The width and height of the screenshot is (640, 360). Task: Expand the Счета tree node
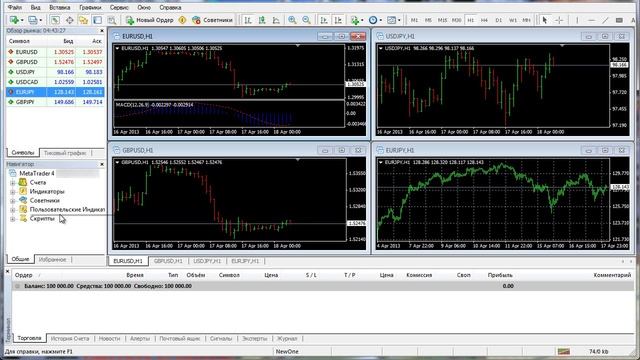[x=13, y=182]
